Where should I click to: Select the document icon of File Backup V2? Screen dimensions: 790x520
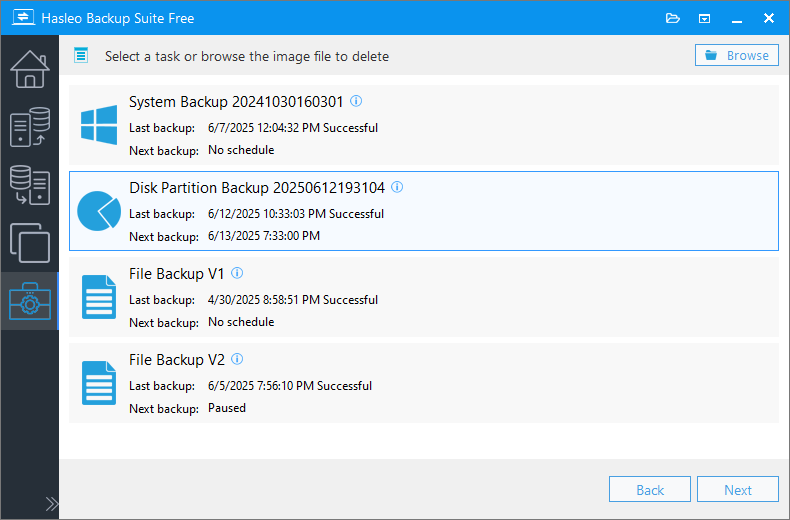99,383
